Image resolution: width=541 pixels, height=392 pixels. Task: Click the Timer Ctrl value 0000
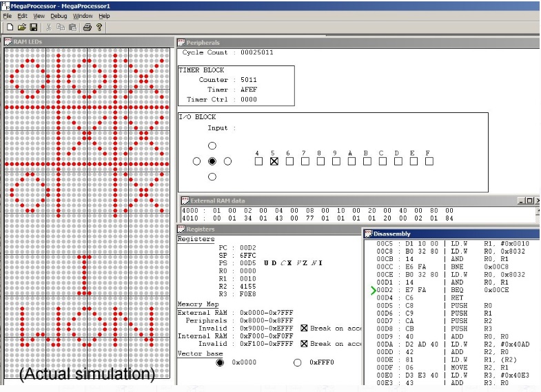(x=249, y=100)
